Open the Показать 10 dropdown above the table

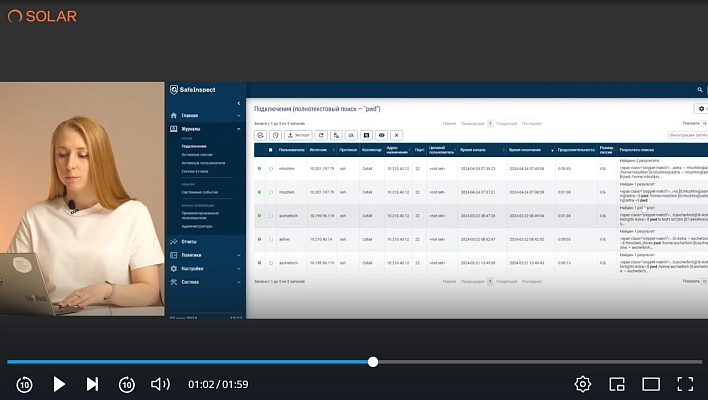click(704, 123)
